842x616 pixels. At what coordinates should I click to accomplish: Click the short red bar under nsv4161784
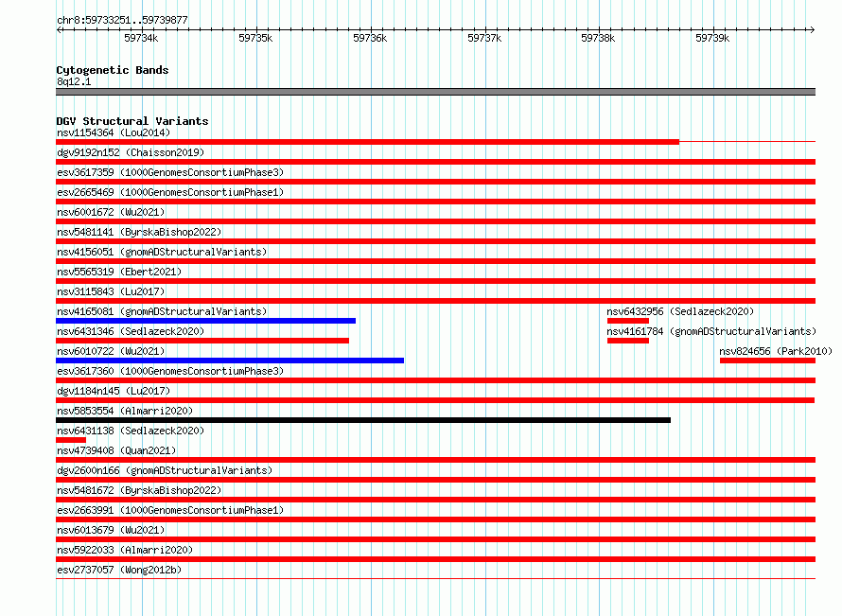[x=628, y=341]
